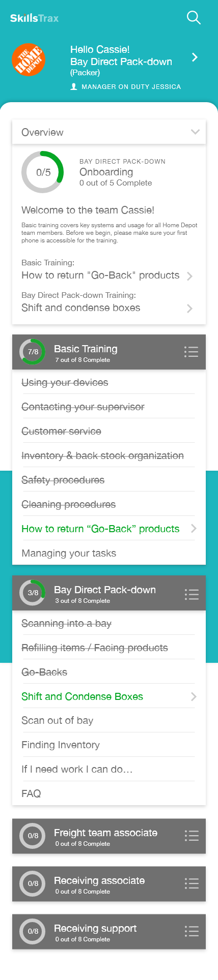Open Basic Training list menu icon
The width and height of the screenshot is (218, 980).
(x=191, y=352)
